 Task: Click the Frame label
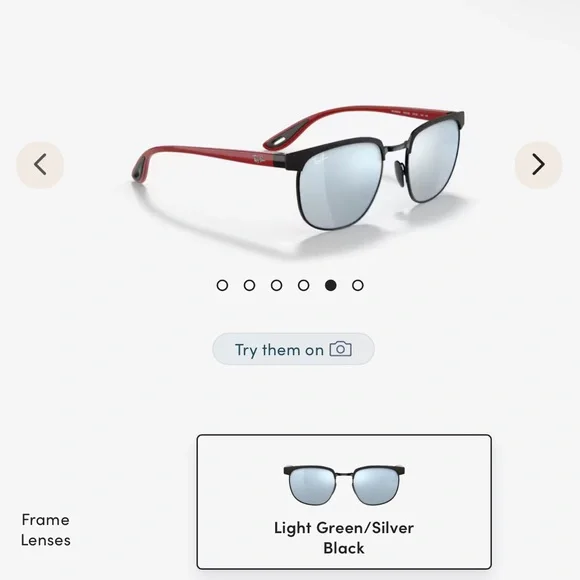[x=45, y=520]
